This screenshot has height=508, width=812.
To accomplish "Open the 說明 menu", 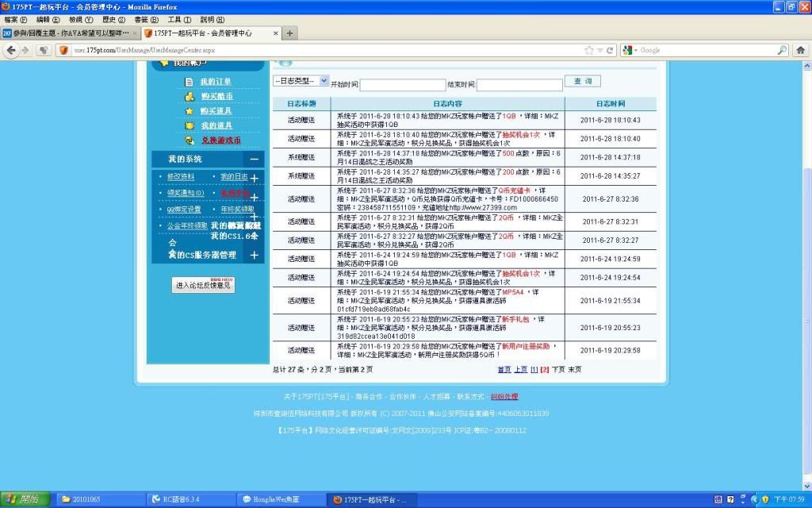I will pos(213,20).
